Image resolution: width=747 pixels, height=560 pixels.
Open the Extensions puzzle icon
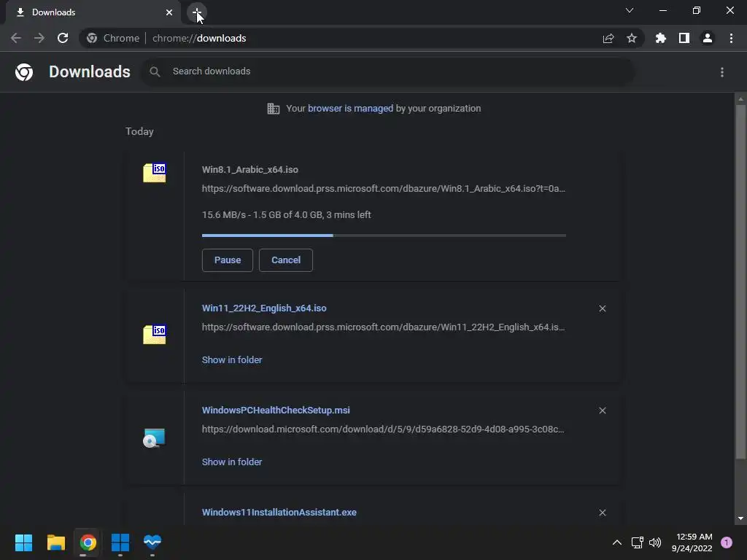(661, 38)
